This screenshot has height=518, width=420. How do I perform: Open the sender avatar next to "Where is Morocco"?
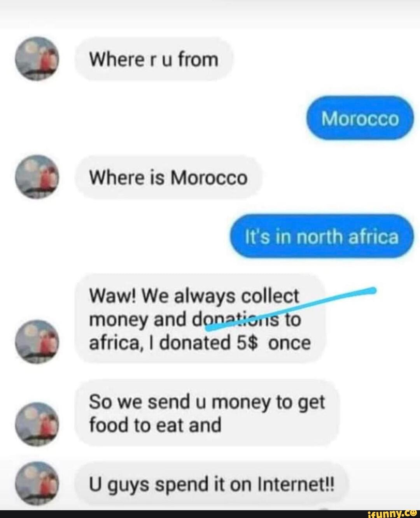tap(37, 177)
